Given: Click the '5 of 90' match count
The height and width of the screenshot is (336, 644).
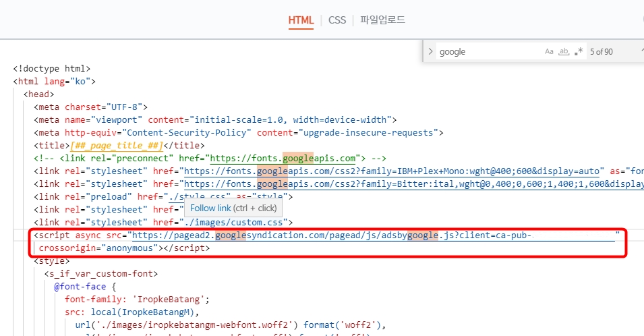Looking at the screenshot, I should [x=602, y=52].
